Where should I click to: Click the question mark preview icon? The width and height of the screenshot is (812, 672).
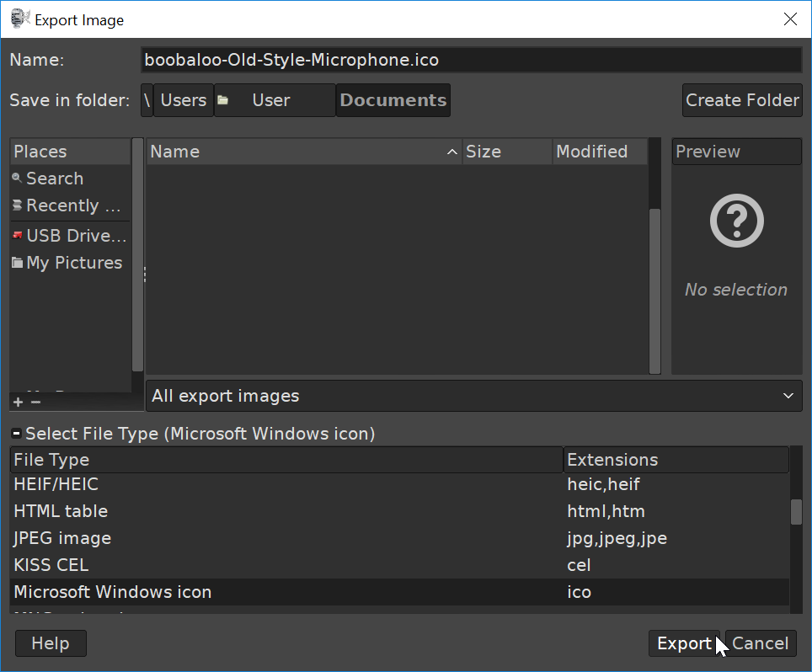736,222
